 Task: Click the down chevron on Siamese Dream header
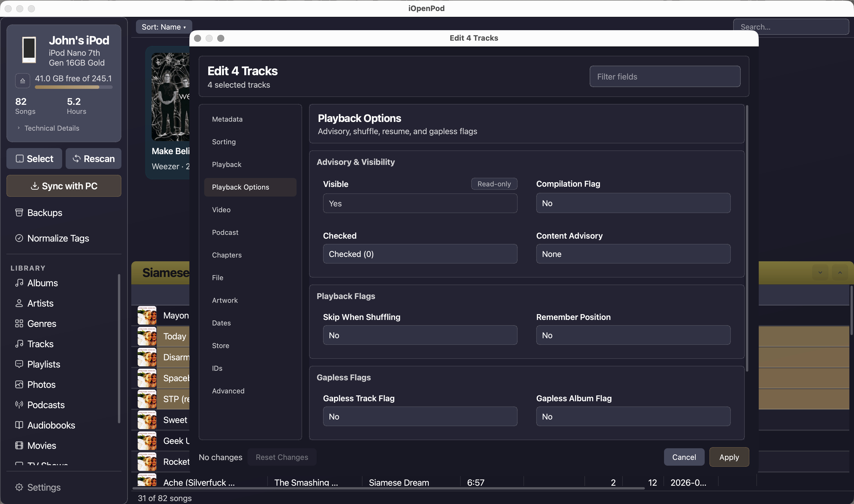820,272
